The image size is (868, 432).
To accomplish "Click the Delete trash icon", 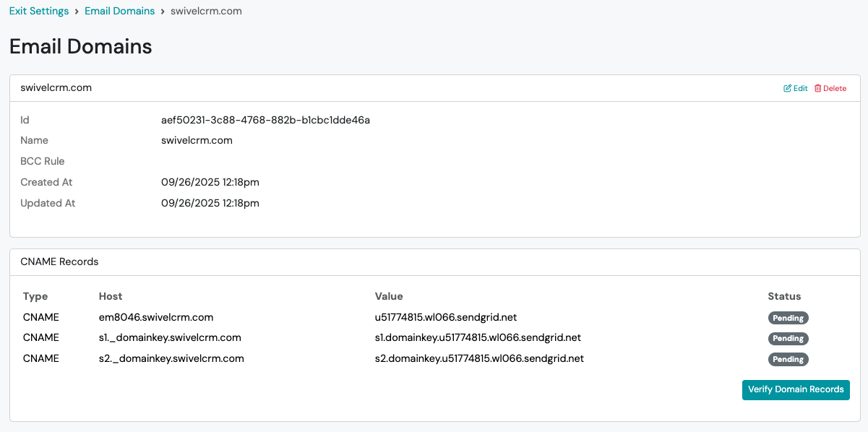I will coord(818,88).
